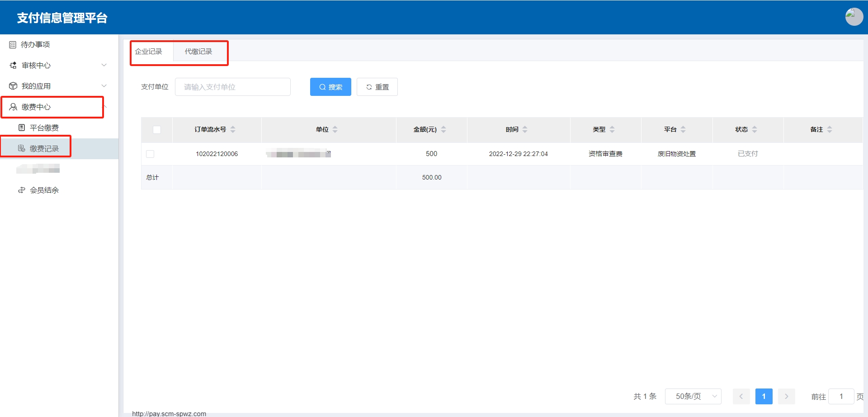Switch to the 代缴记录 tab
The height and width of the screenshot is (417, 868).
(198, 52)
